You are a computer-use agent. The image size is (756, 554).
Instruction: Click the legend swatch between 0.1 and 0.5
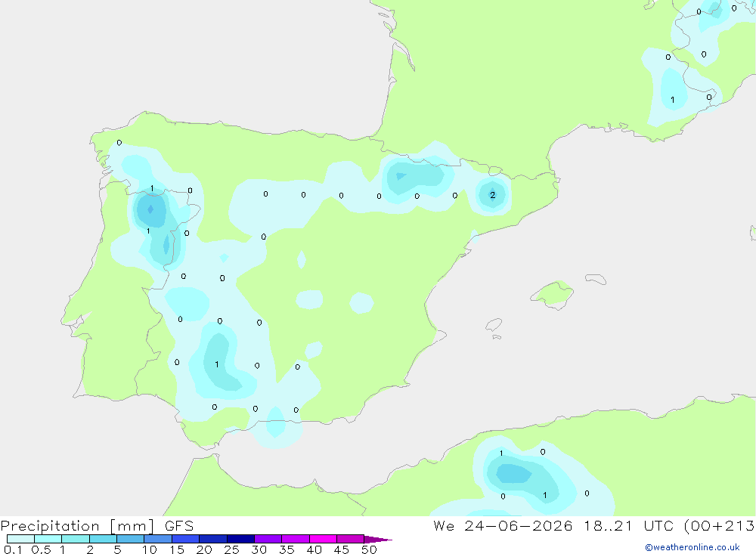(20, 539)
